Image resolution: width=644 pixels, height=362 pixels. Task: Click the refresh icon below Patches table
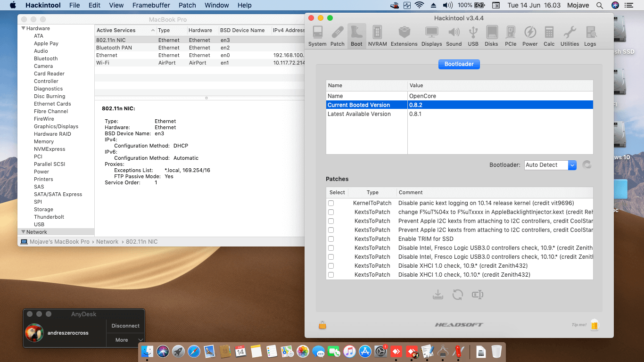pyautogui.click(x=458, y=295)
